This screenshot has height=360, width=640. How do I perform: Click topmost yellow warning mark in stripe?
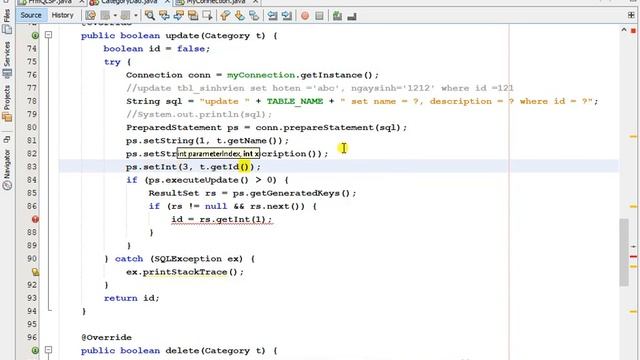[x=633, y=136]
